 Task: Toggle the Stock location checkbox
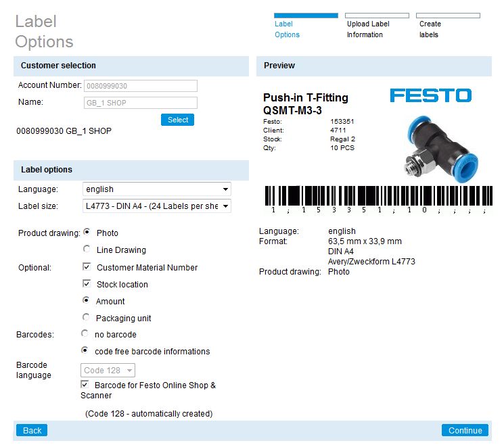point(87,284)
